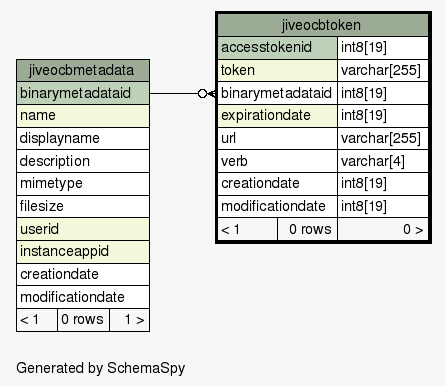Open the jiveocbtoken table title

[323, 25]
